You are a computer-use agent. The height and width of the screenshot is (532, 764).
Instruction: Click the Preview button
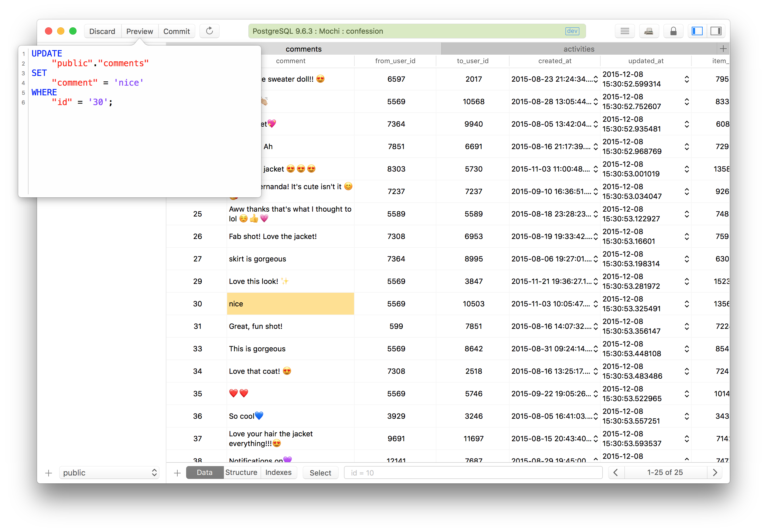(x=139, y=31)
